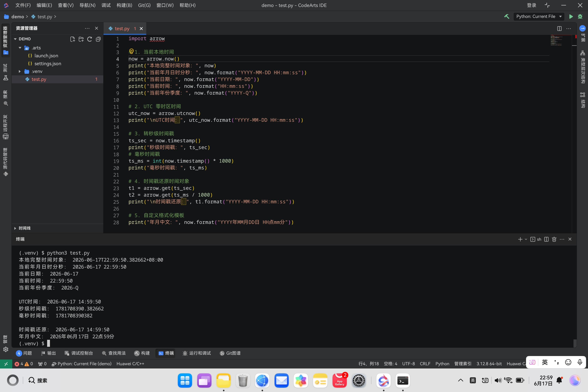This screenshot has height=392, width=588.
Task: Open the terminal app in taskbar
Action: [x=403, y=381]
